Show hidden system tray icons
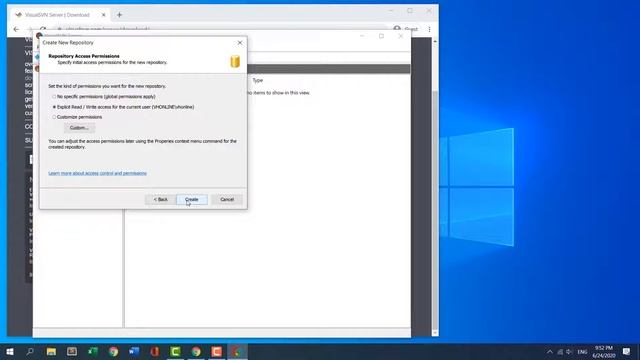 coord(550,352)
